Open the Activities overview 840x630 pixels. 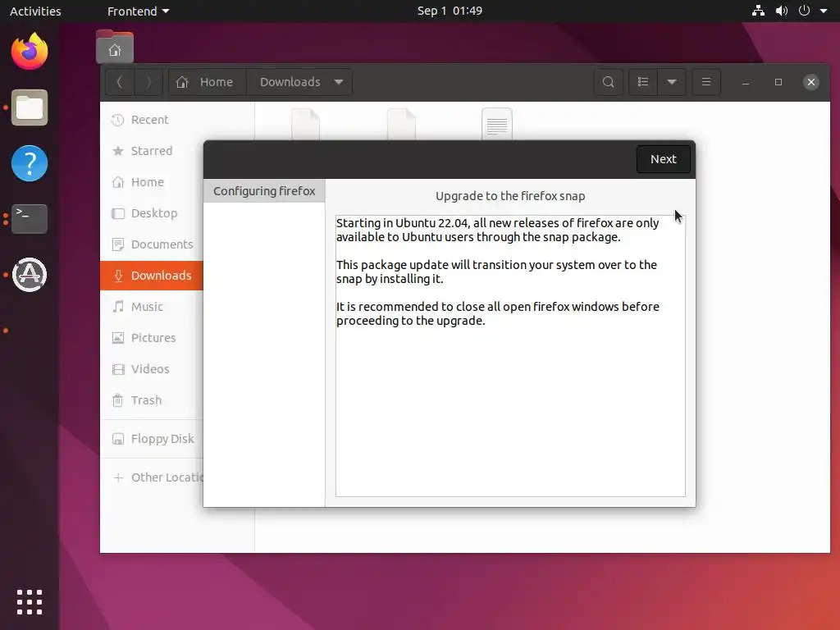(35, 11)
